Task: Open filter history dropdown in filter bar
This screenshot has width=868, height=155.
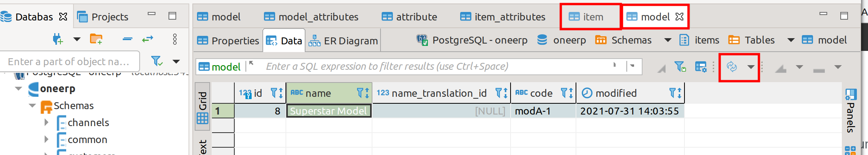Action: pos(632,66)
